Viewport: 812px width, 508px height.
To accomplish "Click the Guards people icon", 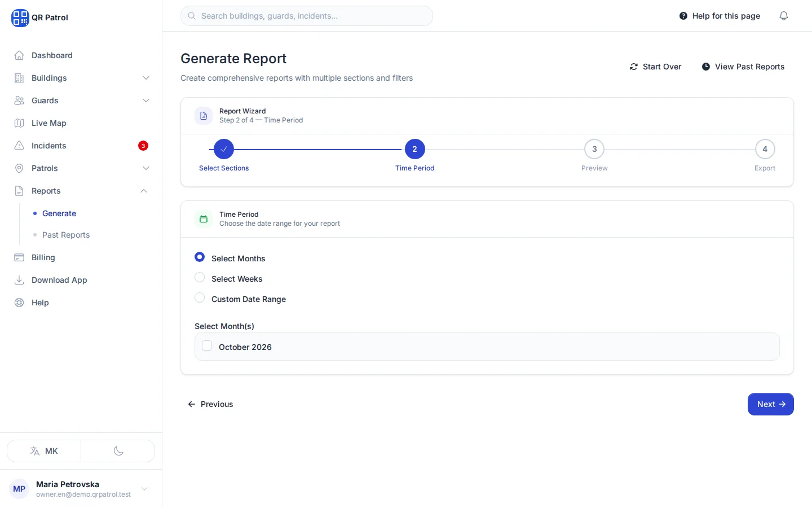I will (x=19, y=100).
